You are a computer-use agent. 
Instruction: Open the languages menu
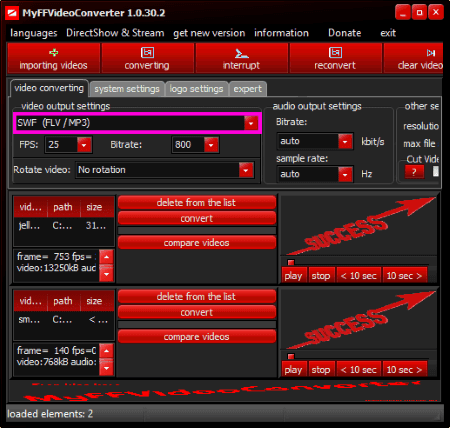[34, 33]
